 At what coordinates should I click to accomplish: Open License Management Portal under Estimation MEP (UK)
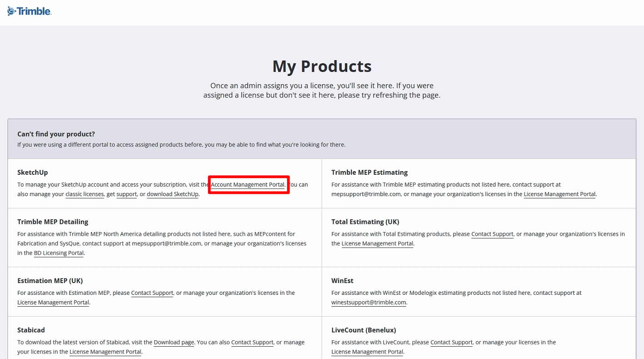[53, 303]
